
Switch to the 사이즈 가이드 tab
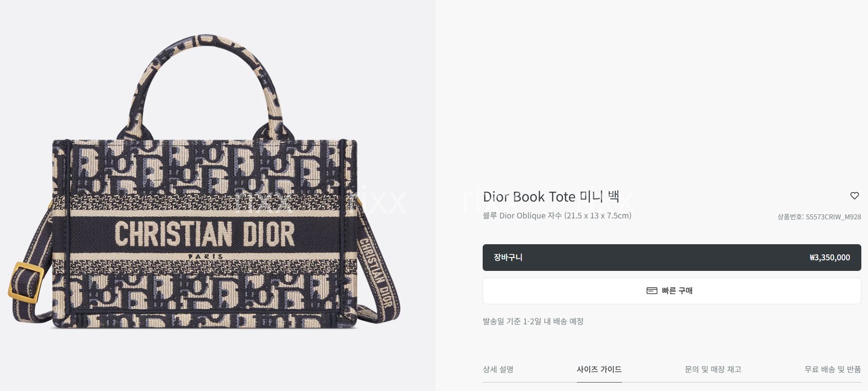tap(599, 369)
